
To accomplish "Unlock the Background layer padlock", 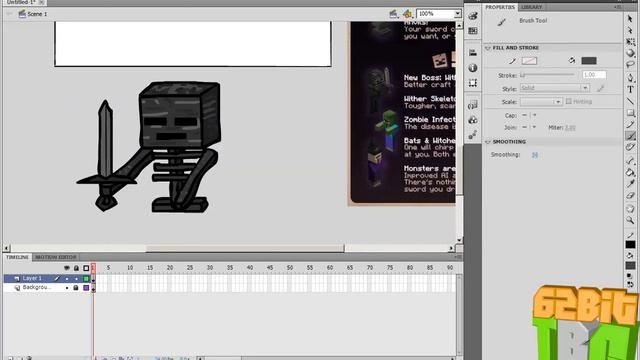I will point(76,288).
